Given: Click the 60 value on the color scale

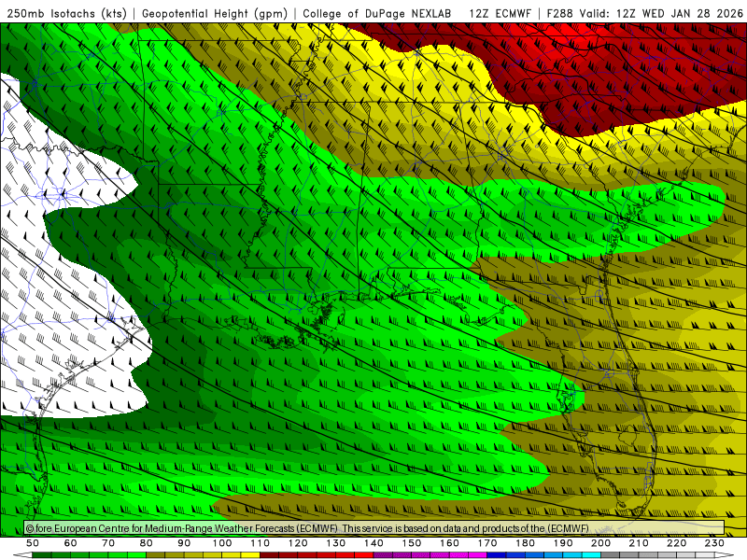Looking at the screenshot, I should tap(71, 543).
